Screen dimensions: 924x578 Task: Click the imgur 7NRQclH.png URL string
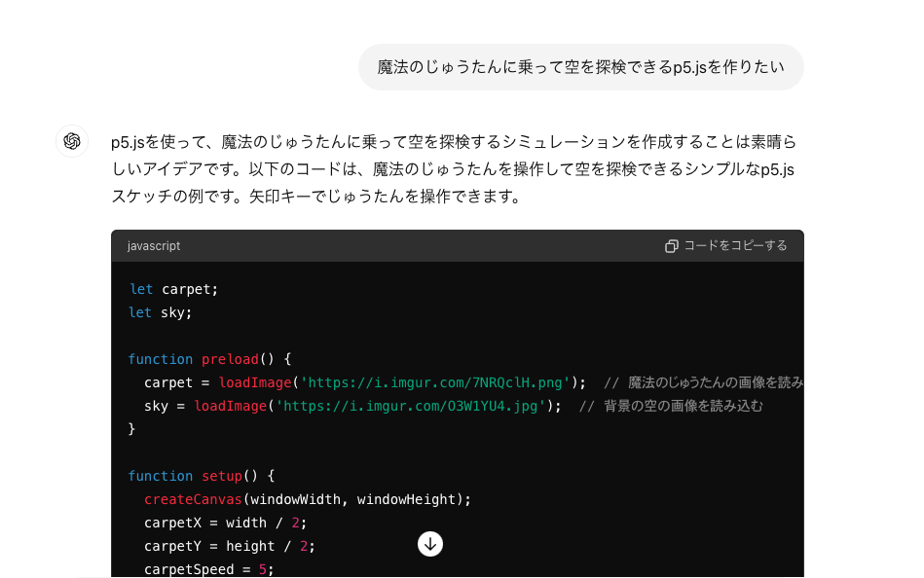(435, 382)
